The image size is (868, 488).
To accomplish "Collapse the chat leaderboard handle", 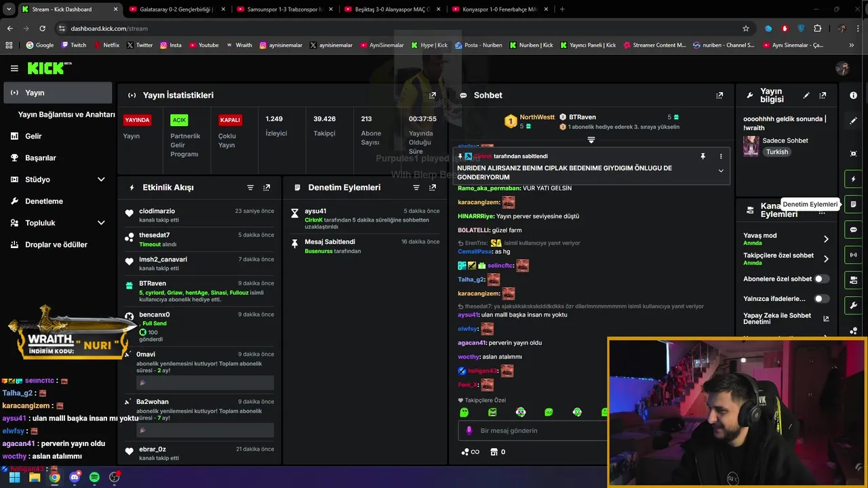I will tap(591, 140).
